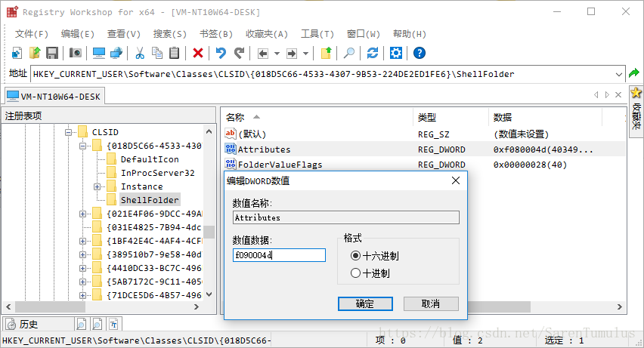Collapse the {018D5C66-4533-430 key node

82,146
